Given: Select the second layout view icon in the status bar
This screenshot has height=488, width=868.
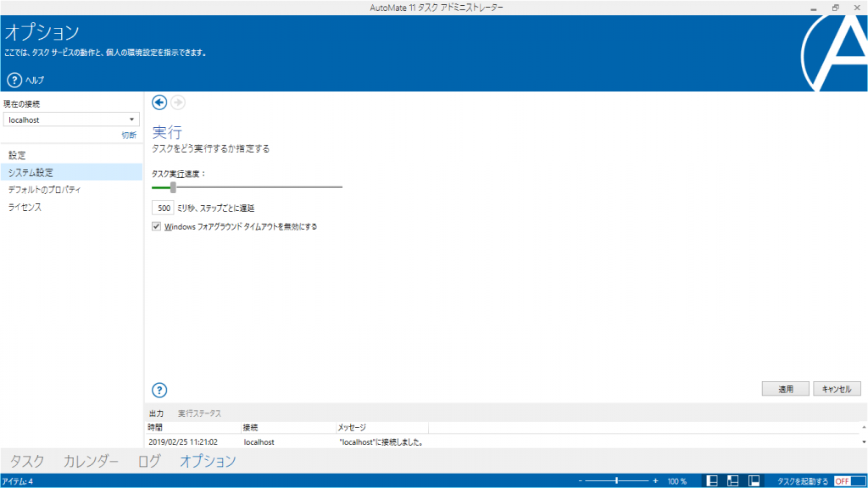Looking at the screenshot, I should [733, 481].
